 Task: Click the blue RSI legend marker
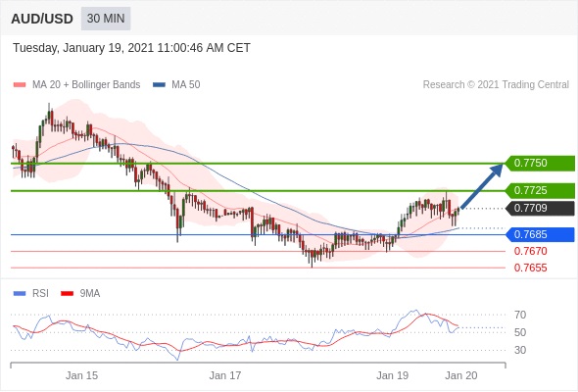pyautogui.click(x=20, y=294)
